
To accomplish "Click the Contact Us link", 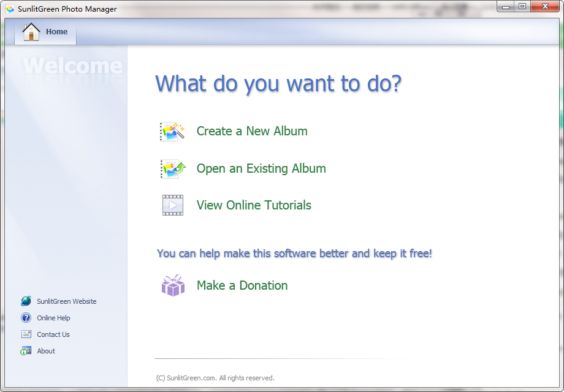I will pos(53,334).
